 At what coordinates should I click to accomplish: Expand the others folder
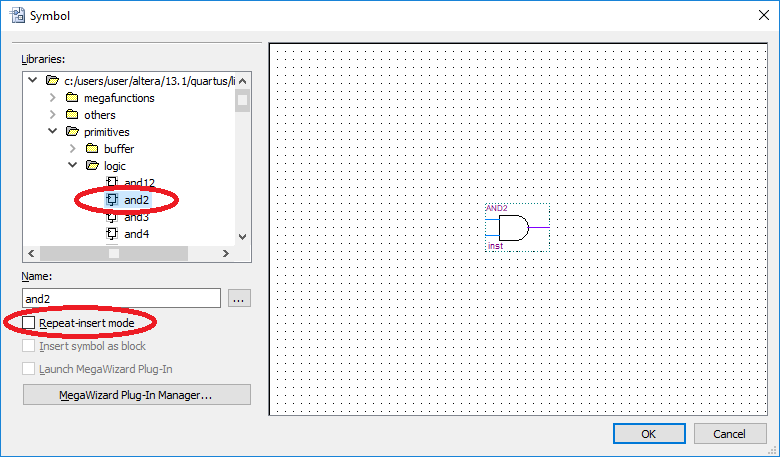[53, 114]
